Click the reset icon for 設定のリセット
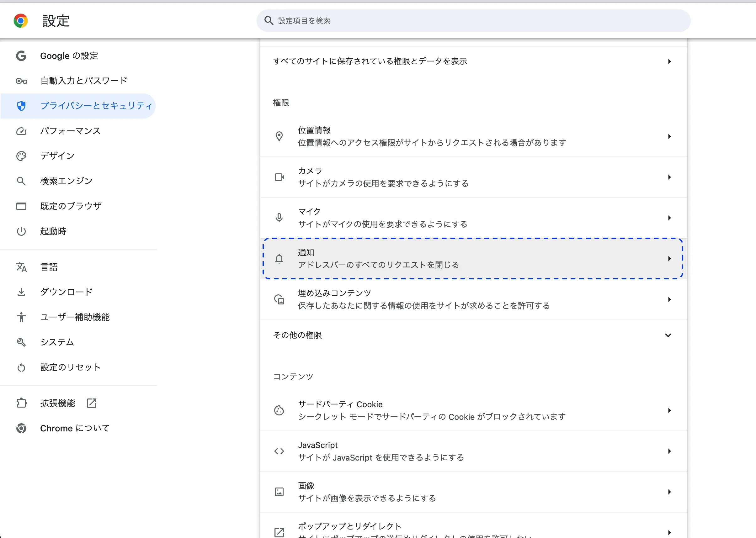The image size is (756, 538). tap(21, 367)
